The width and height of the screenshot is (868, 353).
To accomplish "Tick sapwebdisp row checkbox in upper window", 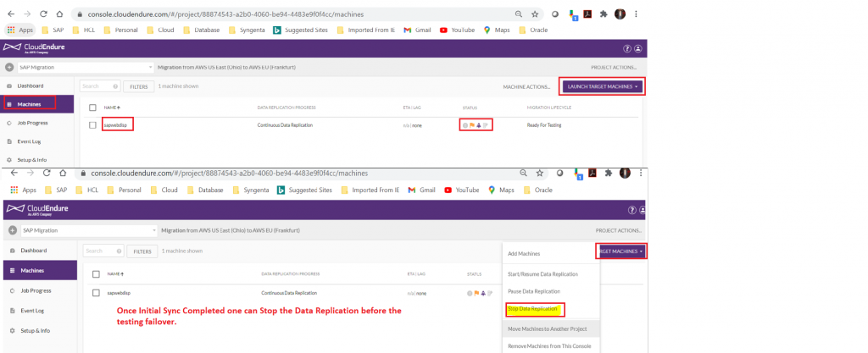I will 92,124.
